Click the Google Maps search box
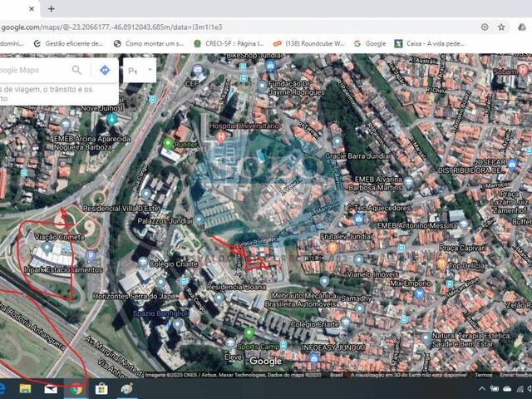Viewport: 532px width, 399px height. [32, 70]
